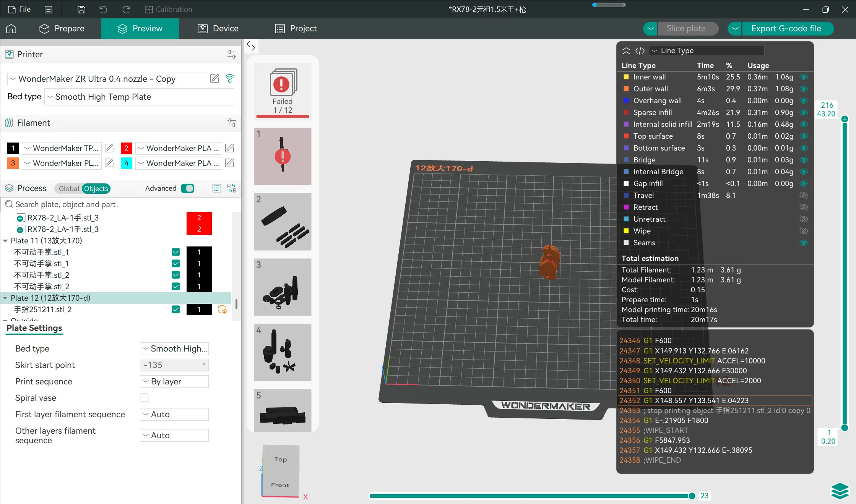Click the layers stack icon at bottom right
This screenshot has width=856, height=504.
coord(840,491)
